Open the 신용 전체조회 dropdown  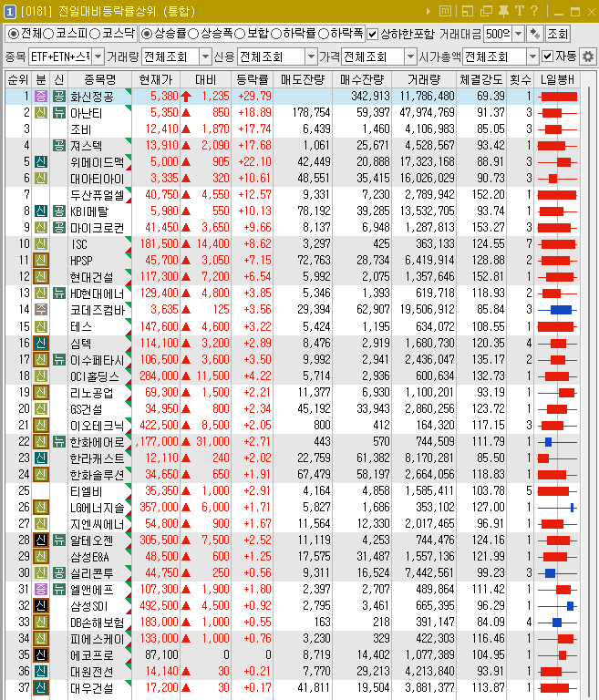point(311,57)
